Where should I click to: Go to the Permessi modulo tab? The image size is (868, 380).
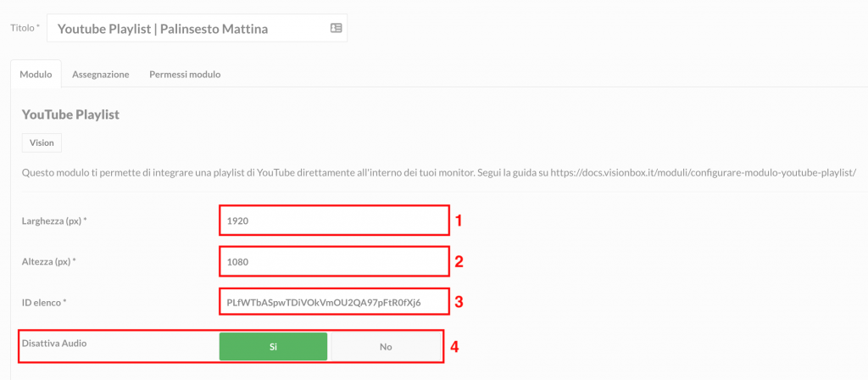pos(185,75)
